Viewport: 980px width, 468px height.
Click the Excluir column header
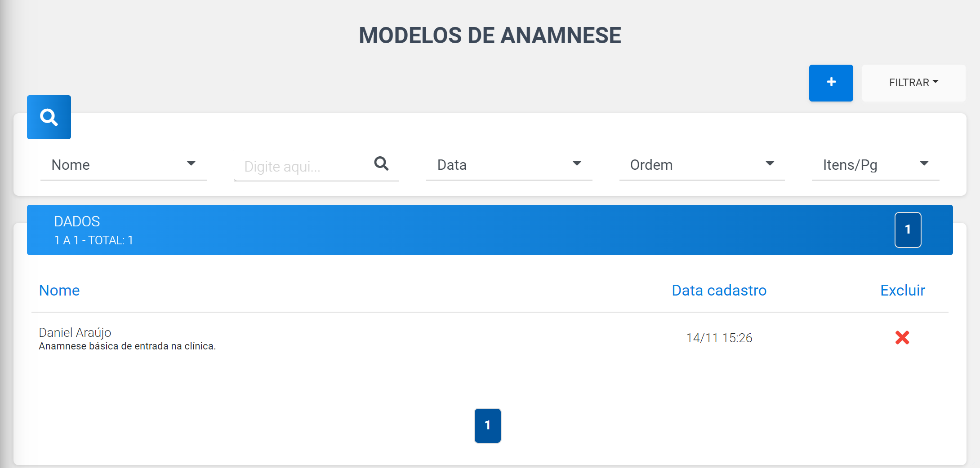(x=902, y=290)
